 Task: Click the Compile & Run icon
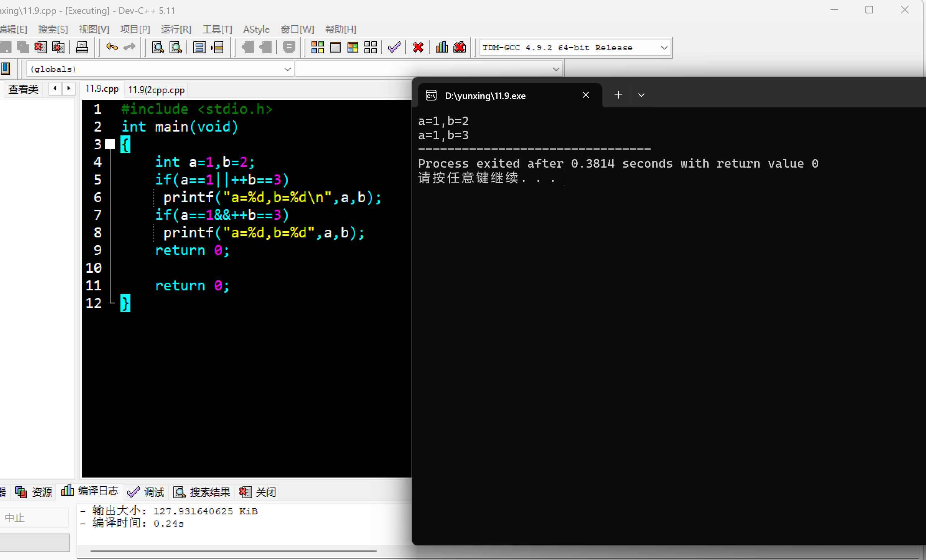pyautogui.click(x=353, y=48)
